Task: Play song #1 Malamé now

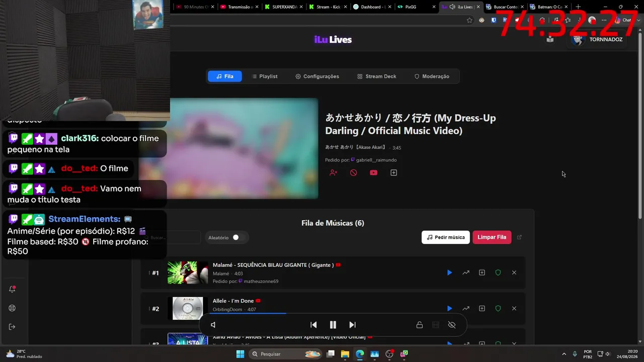Action: (x=450, y=273)
